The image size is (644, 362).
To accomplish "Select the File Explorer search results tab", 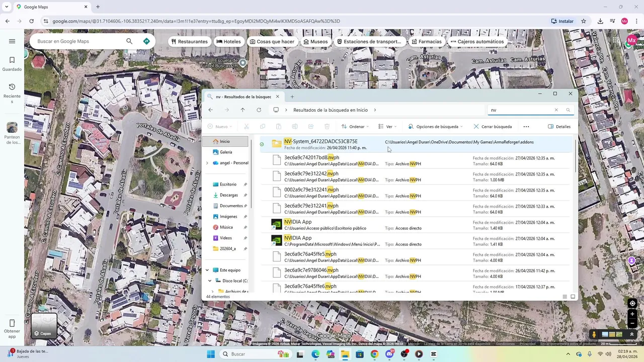I will pyautogui.click(x=244, y=97).
